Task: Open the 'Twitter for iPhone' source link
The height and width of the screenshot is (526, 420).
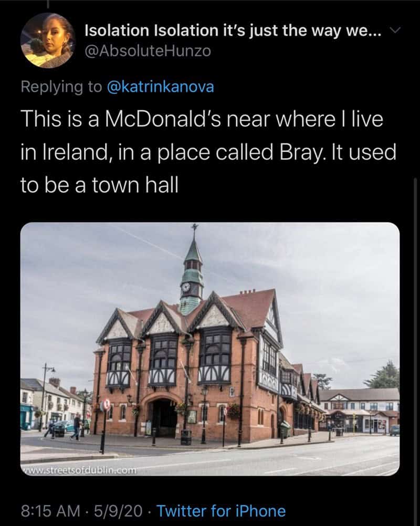Action: (x=221, y=511)
